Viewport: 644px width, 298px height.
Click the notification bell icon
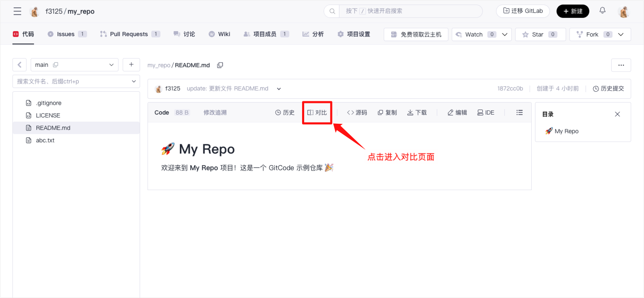click(x=603, y=11)
